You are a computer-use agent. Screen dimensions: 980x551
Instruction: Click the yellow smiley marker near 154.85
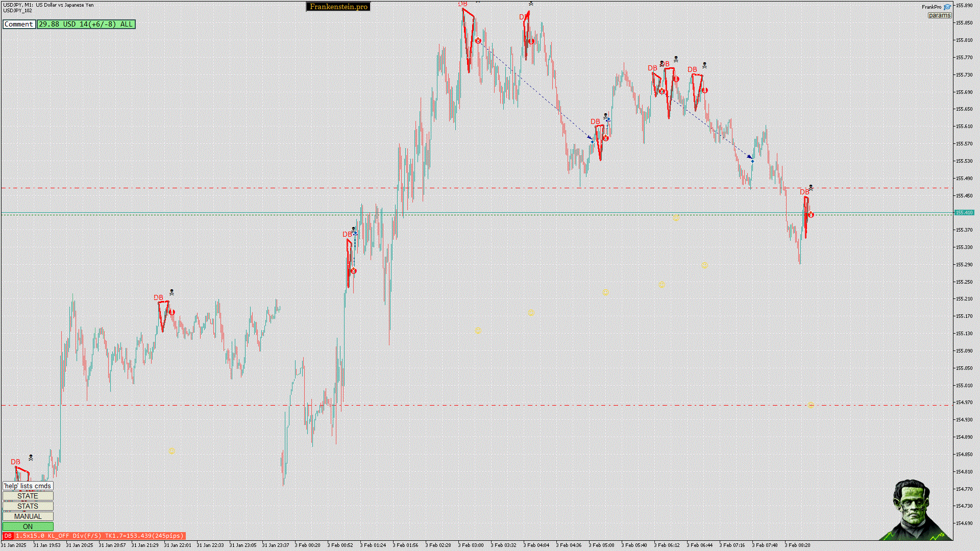(171, 450)
